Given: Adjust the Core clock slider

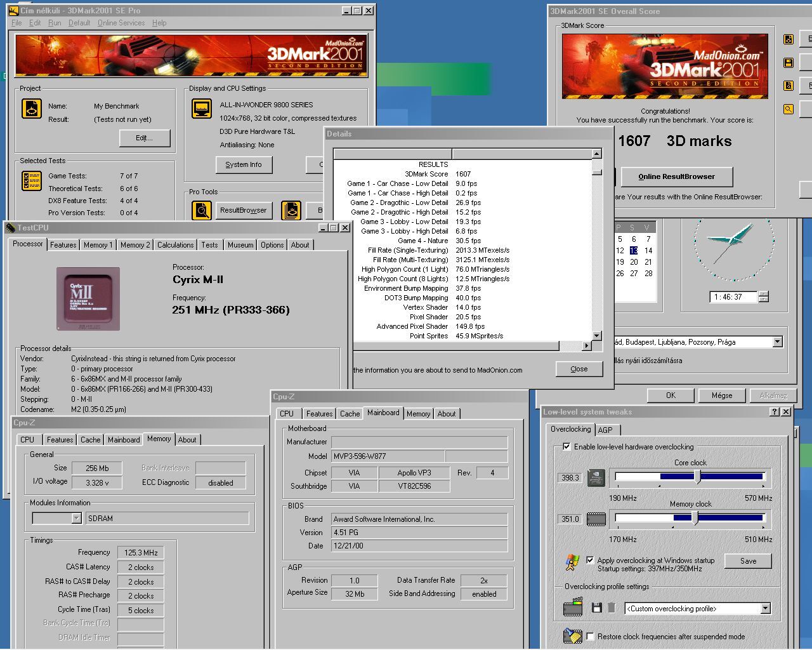Looking at the screenshot, I should click(x=698, y=477).
